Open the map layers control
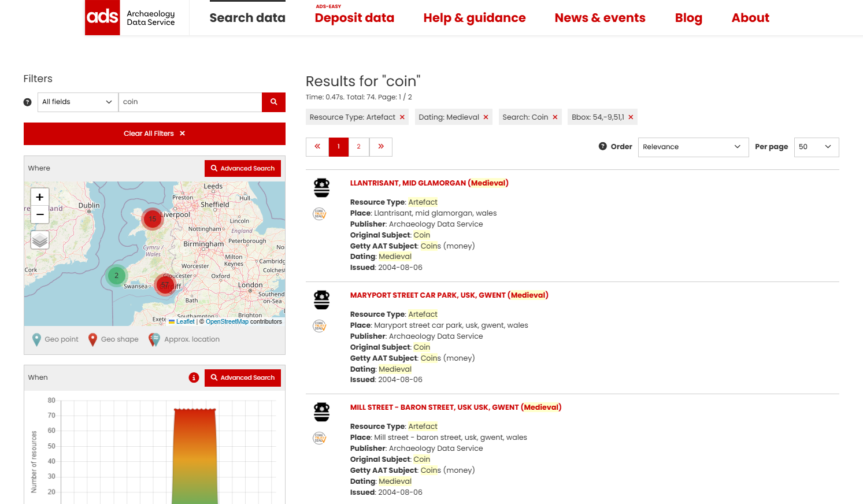Screen dimensions: 863x504 (40, 239)
